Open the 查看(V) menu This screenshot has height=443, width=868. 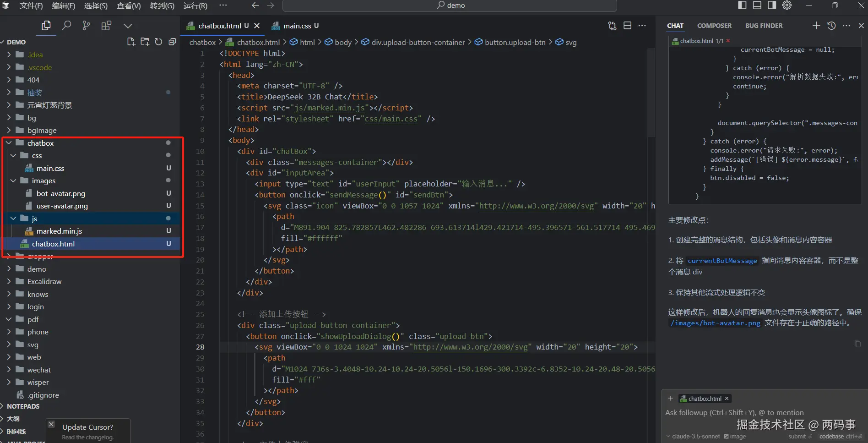129,5
